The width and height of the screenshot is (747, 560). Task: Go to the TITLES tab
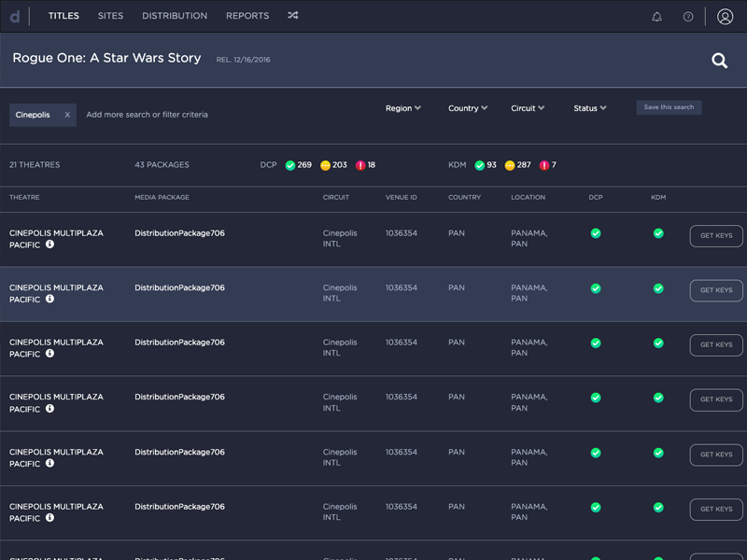(63, 16)
